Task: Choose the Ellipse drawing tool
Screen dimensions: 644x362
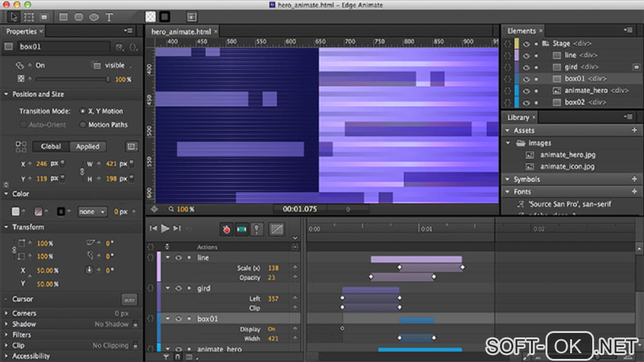Action: (x=93, y=17)
